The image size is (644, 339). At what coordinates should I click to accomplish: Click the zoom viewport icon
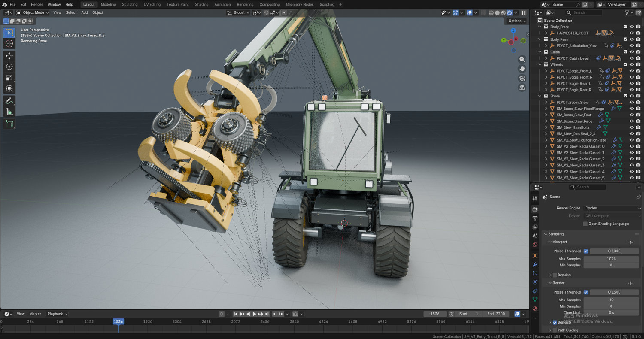[x=522, y=59]
